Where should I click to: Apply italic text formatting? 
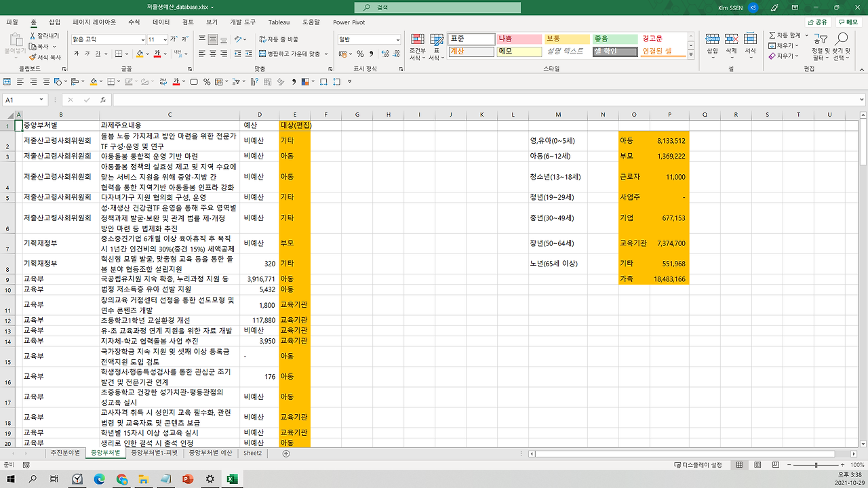[x=87, y=54]
